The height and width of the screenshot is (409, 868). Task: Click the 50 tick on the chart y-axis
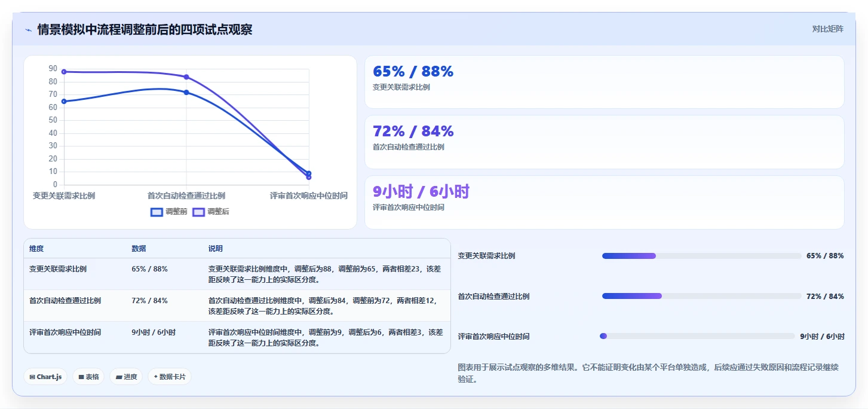53,120
